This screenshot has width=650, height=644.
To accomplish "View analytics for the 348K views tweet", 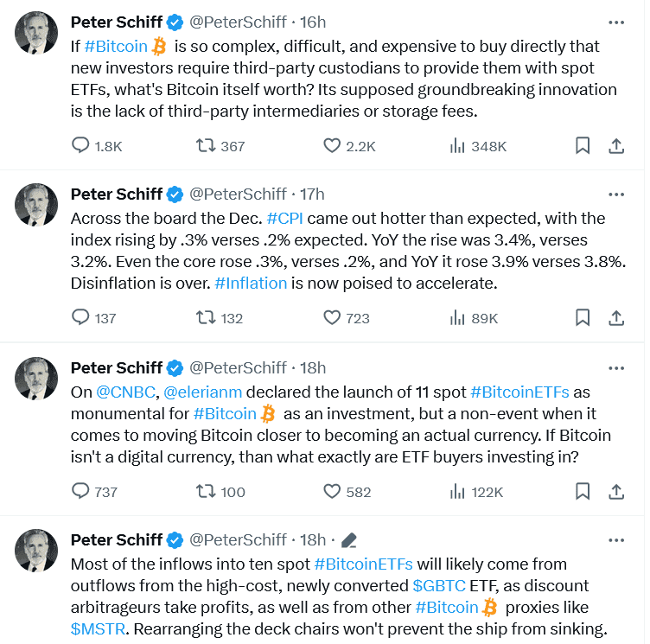I will [x=458, y=146].
